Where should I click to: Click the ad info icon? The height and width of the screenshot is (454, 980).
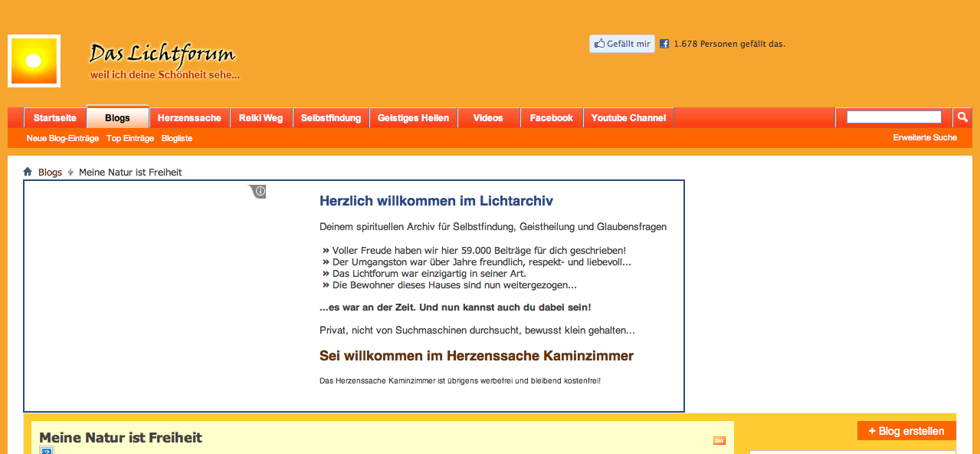click(260, 191)
